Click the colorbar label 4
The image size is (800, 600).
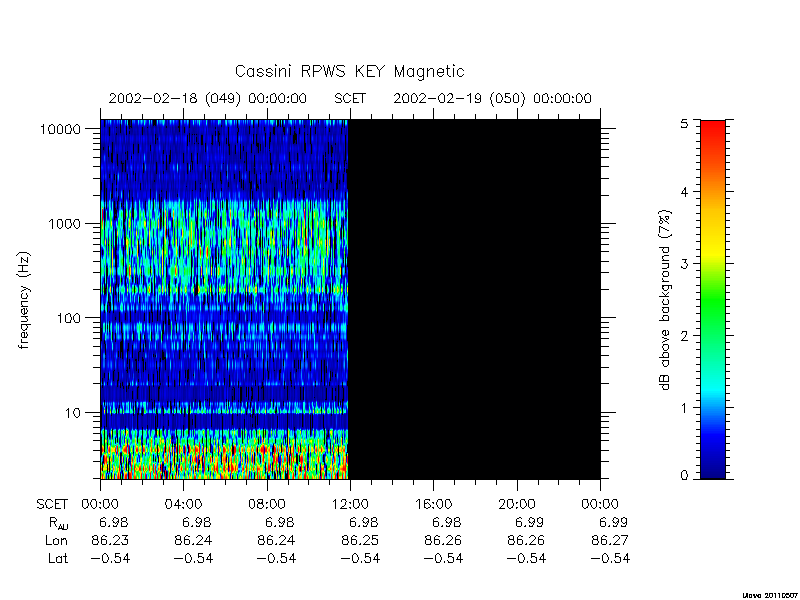tap(684, 192)
